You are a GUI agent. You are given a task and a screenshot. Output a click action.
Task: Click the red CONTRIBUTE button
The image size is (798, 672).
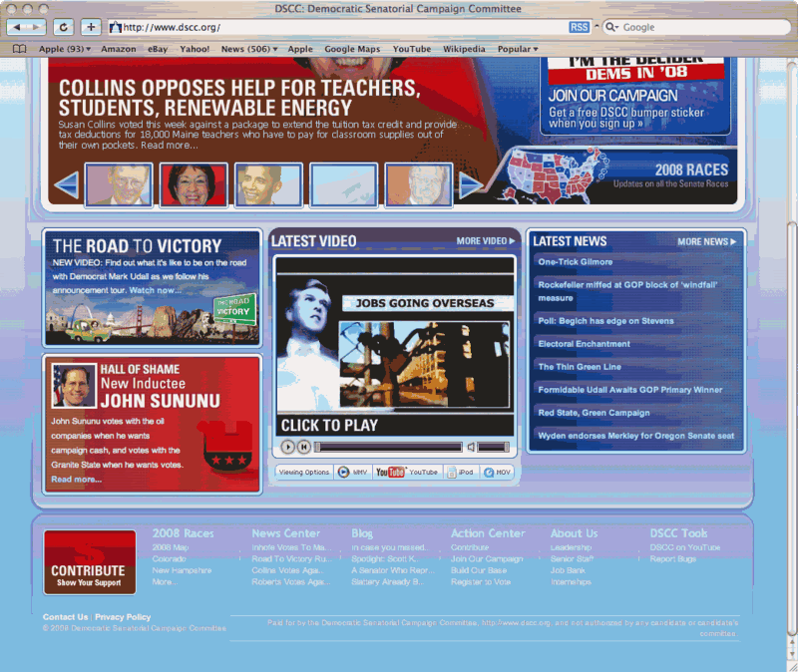(90, 562)
